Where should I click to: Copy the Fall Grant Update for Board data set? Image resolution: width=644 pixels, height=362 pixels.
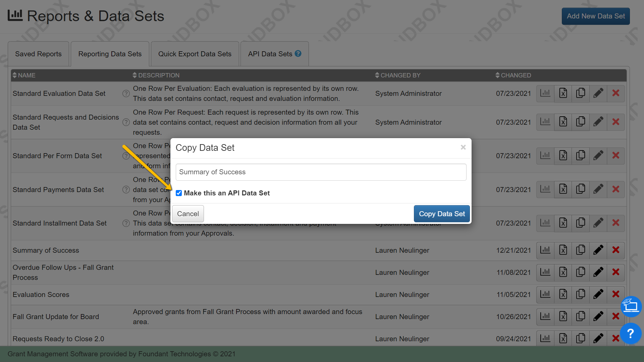[x=580, y=316]
